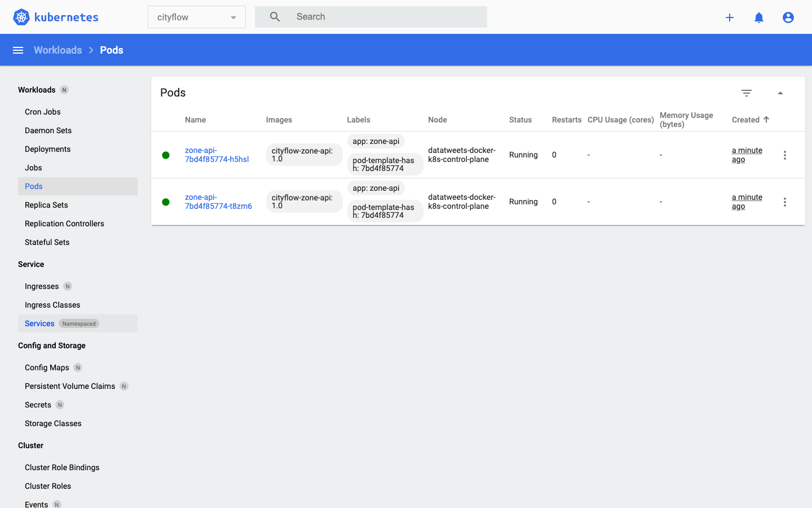This screenshot has width=812, height=508.
Task: Click the Restarts column header
Action: [x=567, y=120]
